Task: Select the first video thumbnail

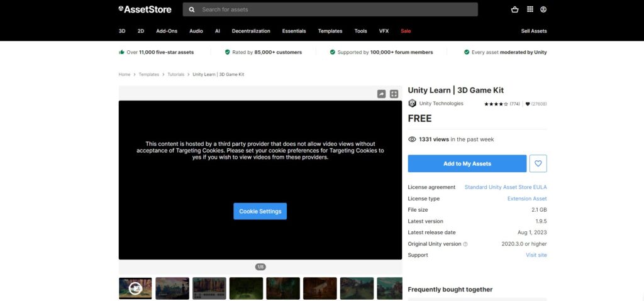Action: pyautogui.click(x=135, y=288)
